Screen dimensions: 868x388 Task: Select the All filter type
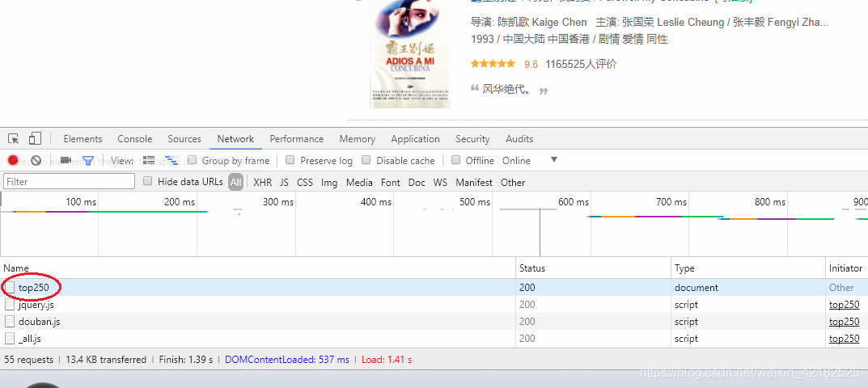[x=236, y=182]
